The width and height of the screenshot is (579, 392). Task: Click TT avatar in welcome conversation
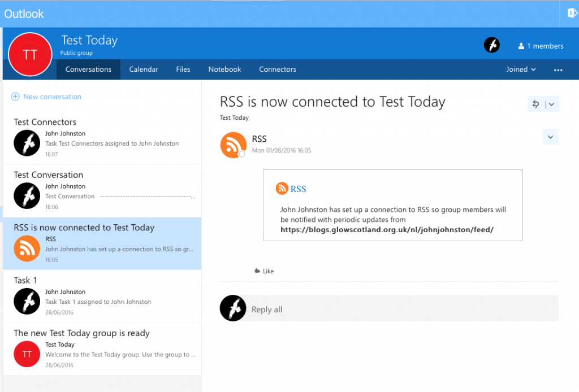click(x=27, y=354)
